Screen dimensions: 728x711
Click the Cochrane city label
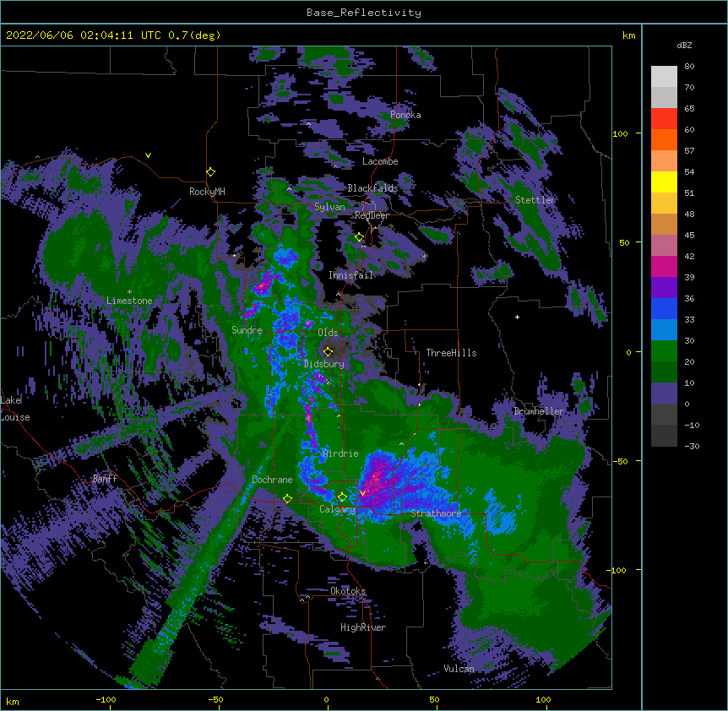tap(272, 480)
